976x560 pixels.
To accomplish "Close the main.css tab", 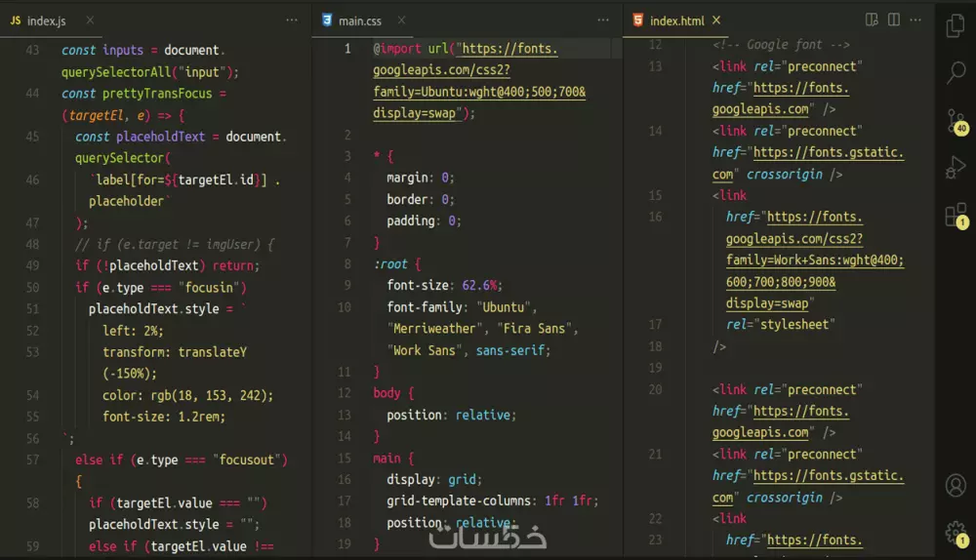I will 401,20.
